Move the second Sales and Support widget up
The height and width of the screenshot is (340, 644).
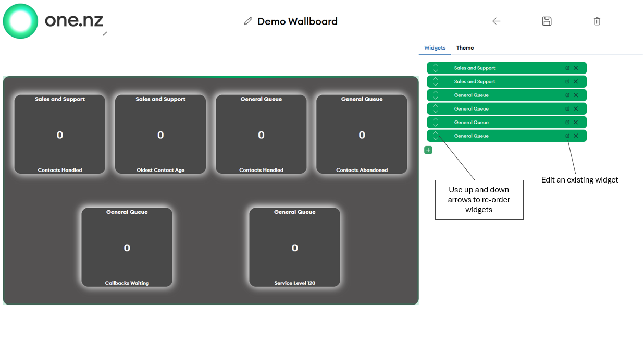(x=436, y=79)
